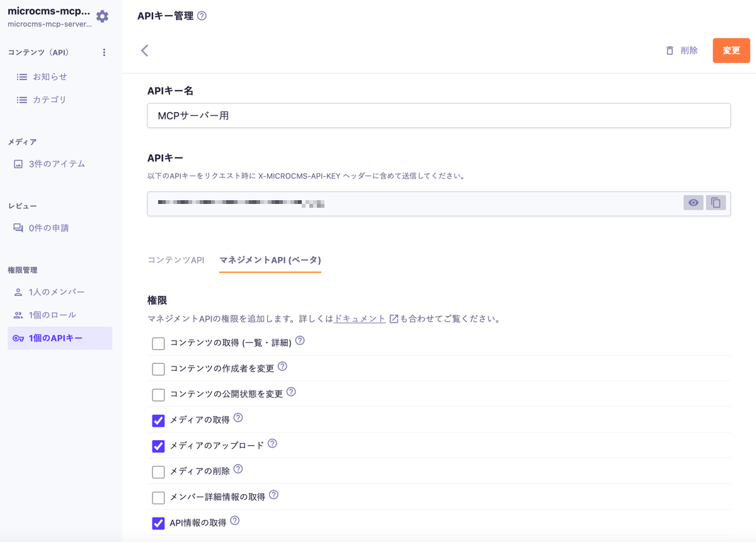Click the APIキー名 input field
The image size is (756, 542).
(x=438, y=116)
